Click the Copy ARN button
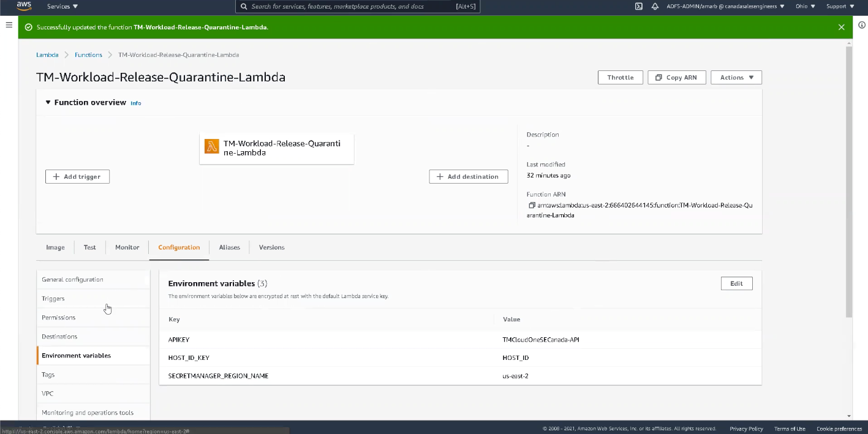This screenshot has width=868, height=434. tap(676, 78)
